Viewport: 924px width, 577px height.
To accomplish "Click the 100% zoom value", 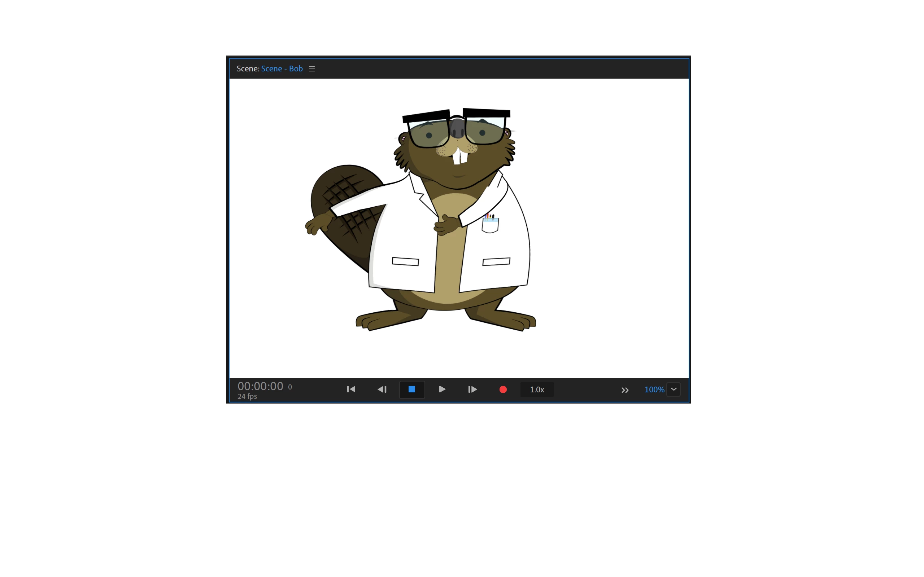I will coord(654,389).
